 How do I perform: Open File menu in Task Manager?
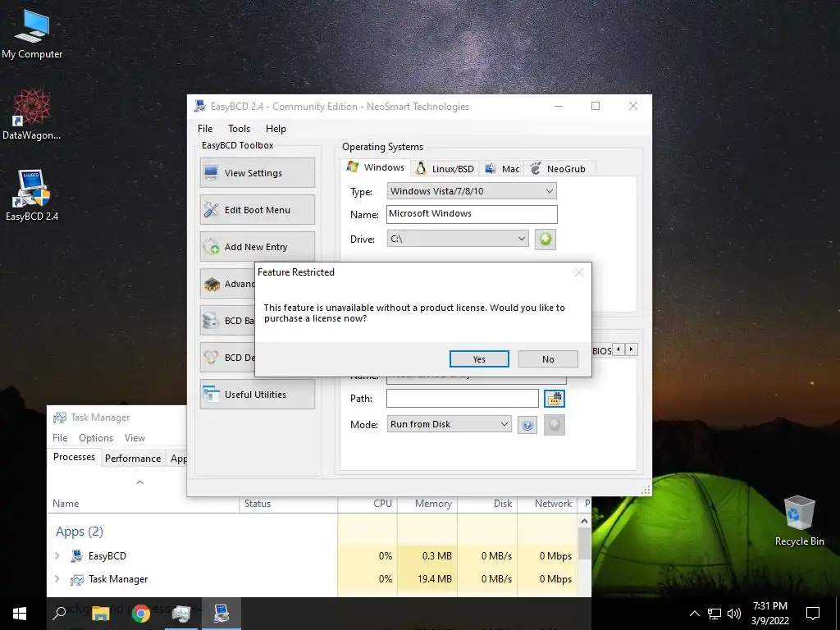tap(60, 438)
